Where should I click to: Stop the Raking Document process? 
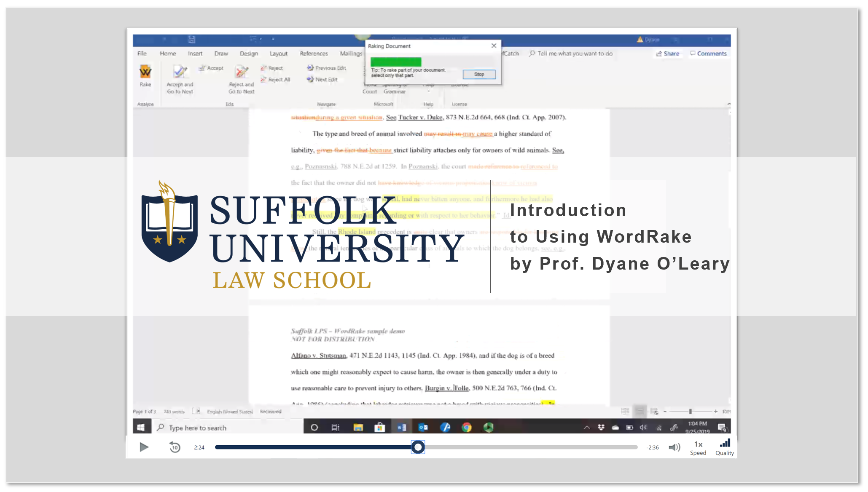[479, 74]
